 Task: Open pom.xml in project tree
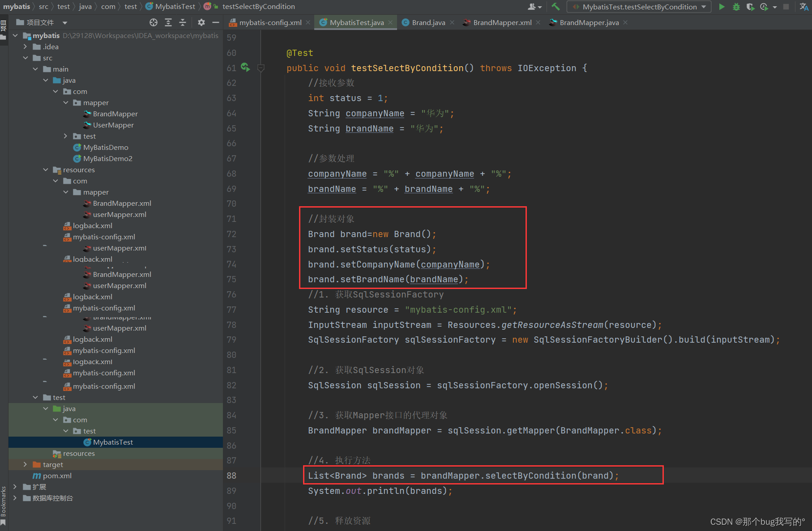pos(57,476)
